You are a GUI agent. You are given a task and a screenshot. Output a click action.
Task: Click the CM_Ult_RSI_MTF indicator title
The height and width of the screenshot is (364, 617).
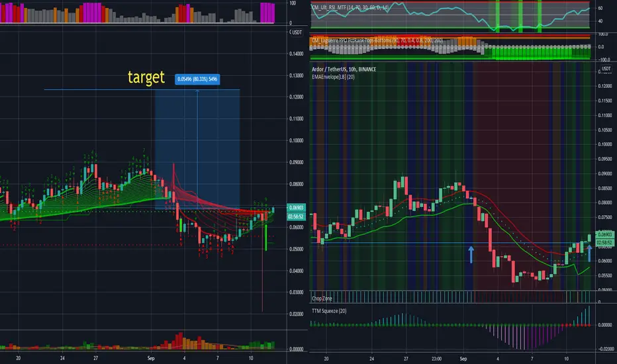(x=350, y=8)
